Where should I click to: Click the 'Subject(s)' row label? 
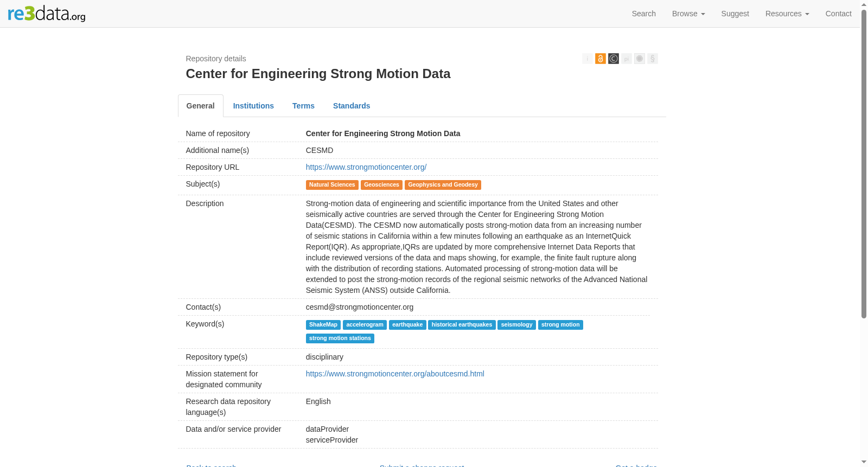point(203,184)
